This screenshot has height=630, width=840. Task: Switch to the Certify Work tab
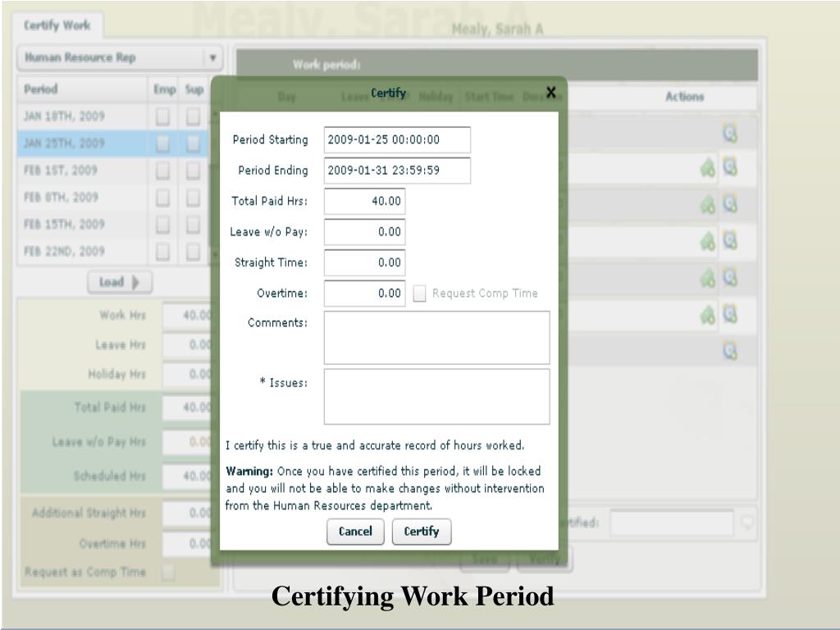[57, 26]
